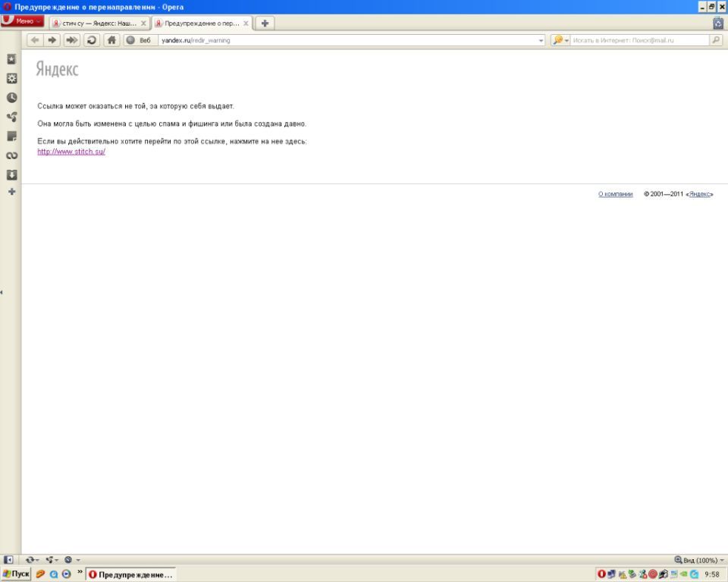
Task: Open closed tabs trash icon
Action: [718, 23]
